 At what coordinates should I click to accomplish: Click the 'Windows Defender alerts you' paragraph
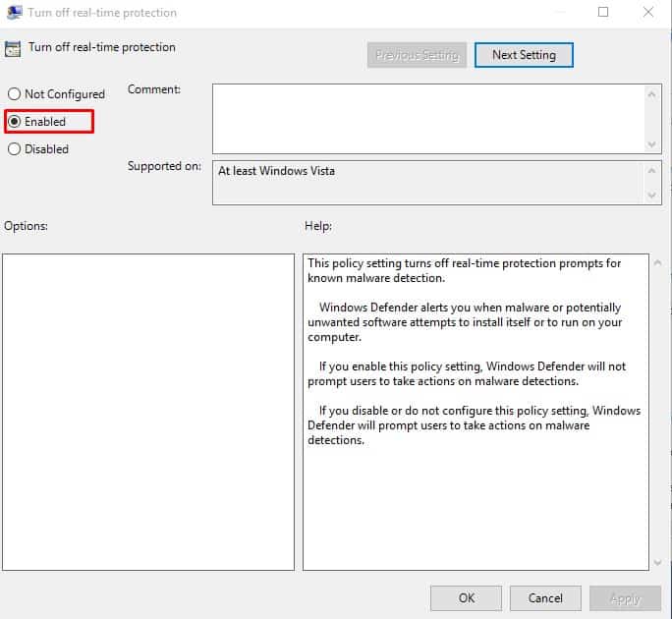click(x=465, y=322)
